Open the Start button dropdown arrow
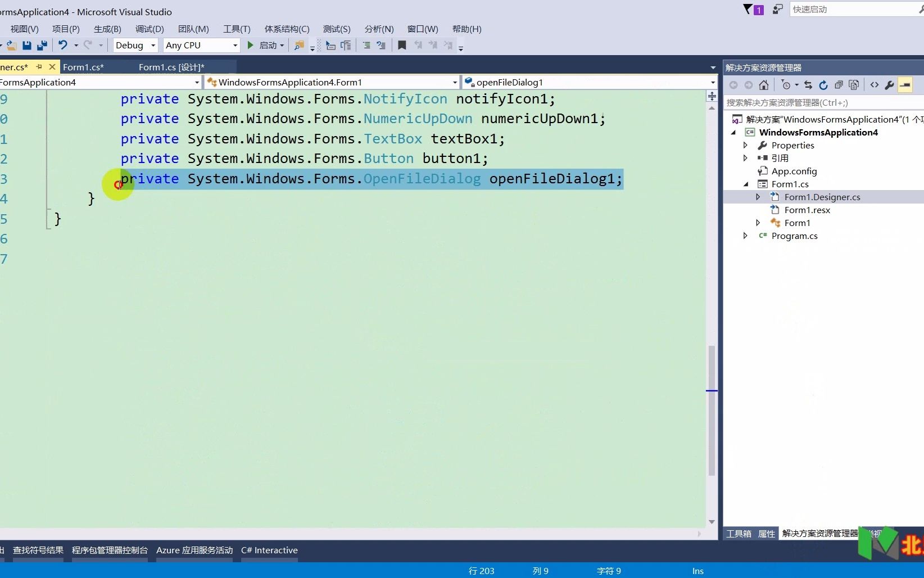 point(282,46)
